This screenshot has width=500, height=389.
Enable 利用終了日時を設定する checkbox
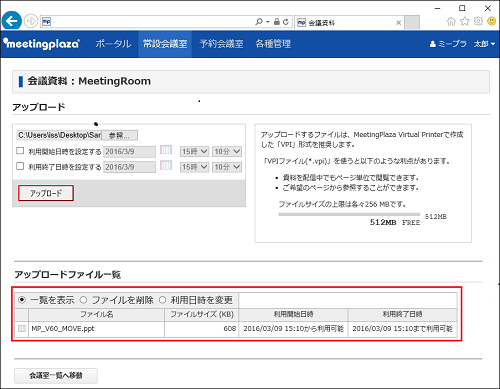pos(20,166)
